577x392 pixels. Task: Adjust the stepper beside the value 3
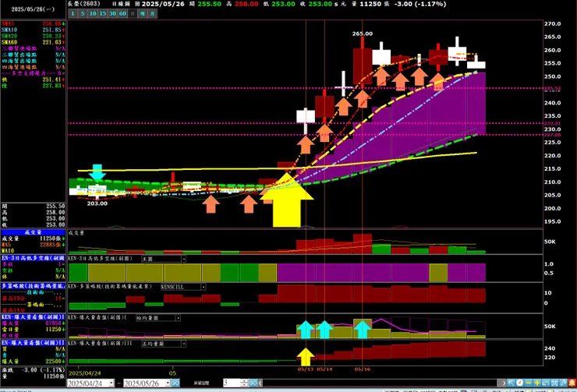coord(244,383)
